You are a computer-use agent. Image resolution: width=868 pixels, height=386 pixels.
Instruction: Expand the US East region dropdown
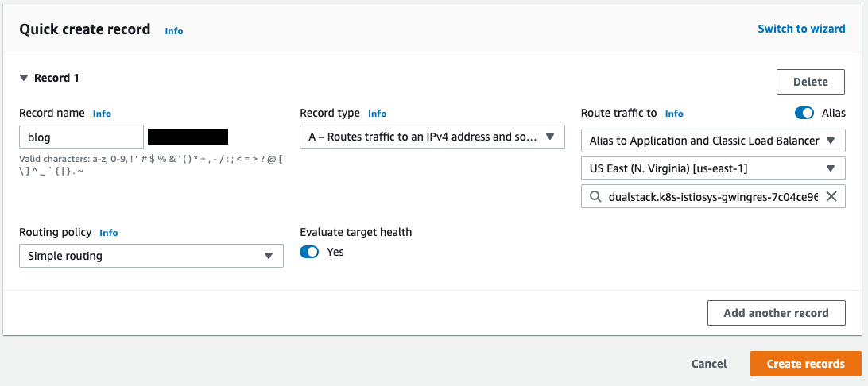click(x=713, y=168)
